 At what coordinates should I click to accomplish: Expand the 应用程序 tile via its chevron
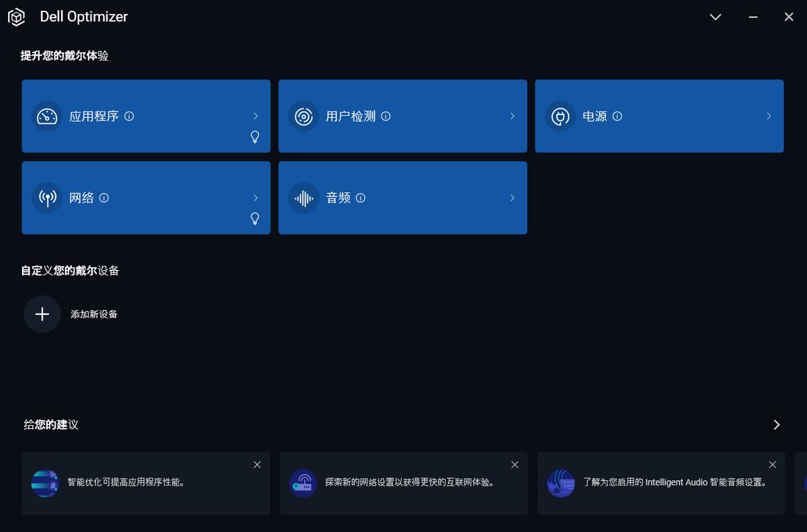point(256,116)
